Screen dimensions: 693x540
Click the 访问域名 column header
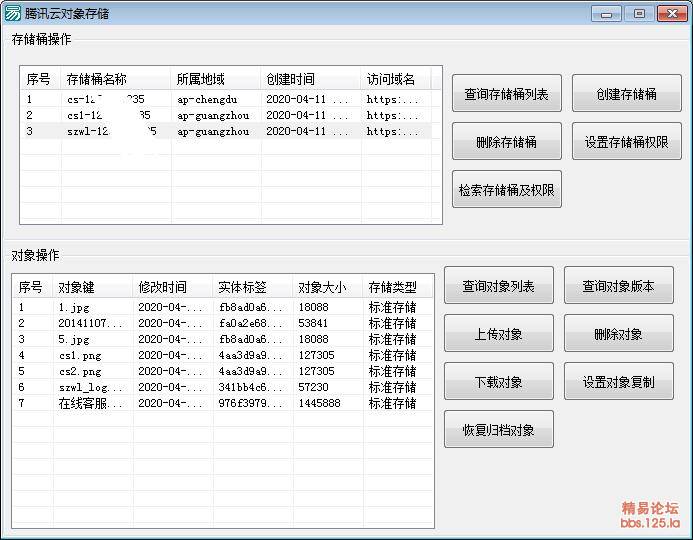[x=396, y=79]
